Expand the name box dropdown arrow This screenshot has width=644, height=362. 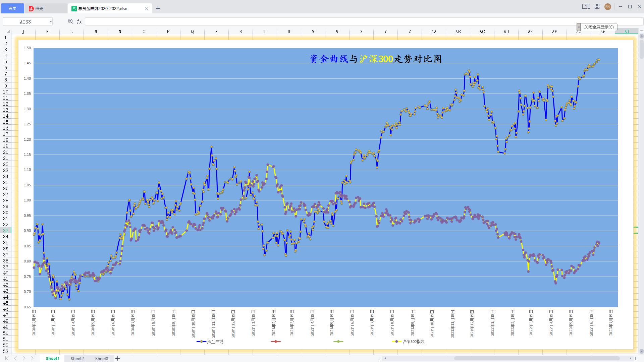point(51,22)
